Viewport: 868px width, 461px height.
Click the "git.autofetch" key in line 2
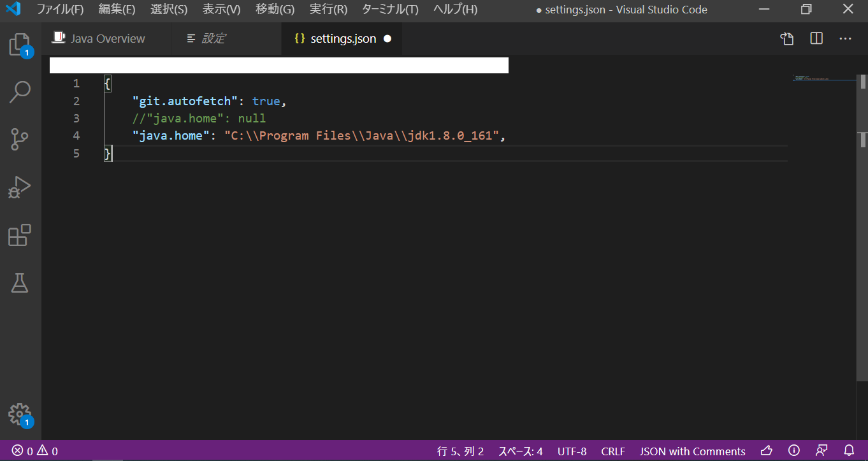tap(185, 101)
